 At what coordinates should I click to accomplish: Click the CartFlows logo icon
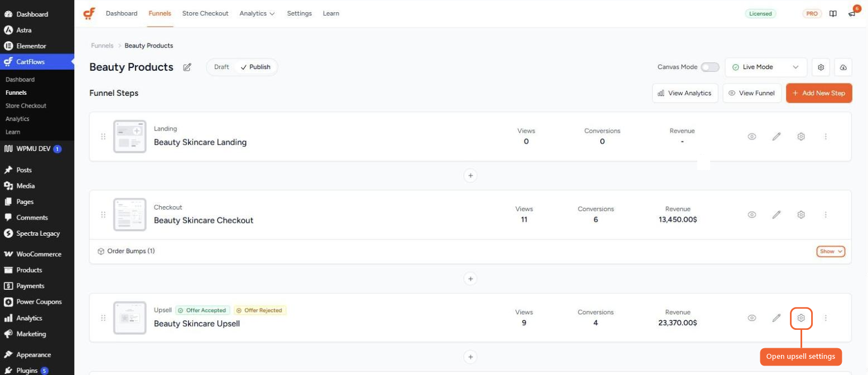89,13
